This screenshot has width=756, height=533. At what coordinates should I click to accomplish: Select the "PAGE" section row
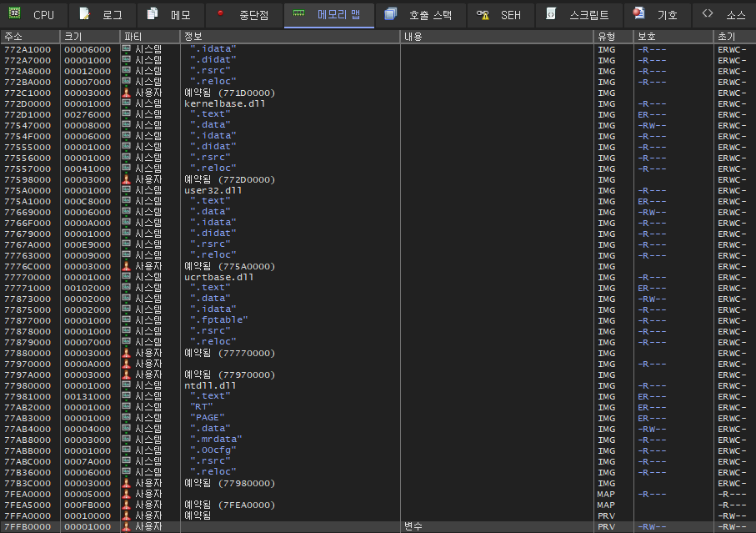[378, 418]
